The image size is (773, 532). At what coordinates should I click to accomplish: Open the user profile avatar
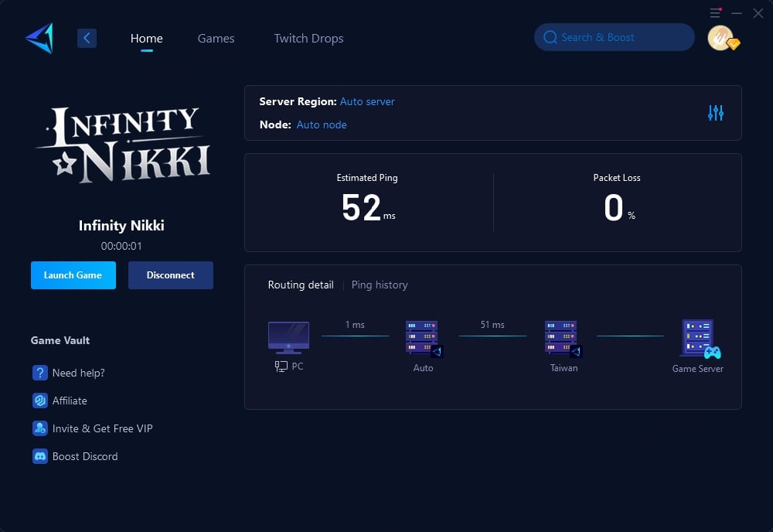(x=721, y=38)
